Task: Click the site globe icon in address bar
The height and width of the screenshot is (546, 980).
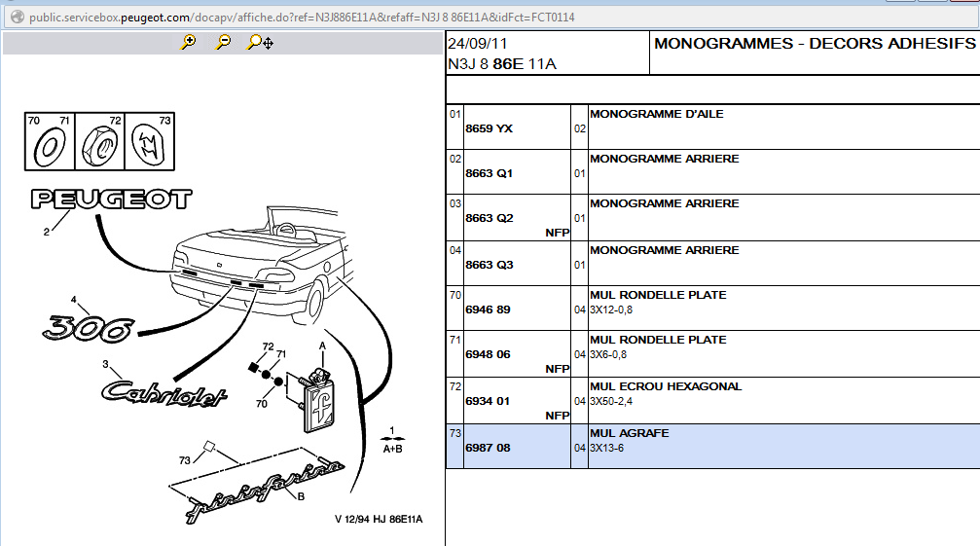Action: (x=17, y=17)
